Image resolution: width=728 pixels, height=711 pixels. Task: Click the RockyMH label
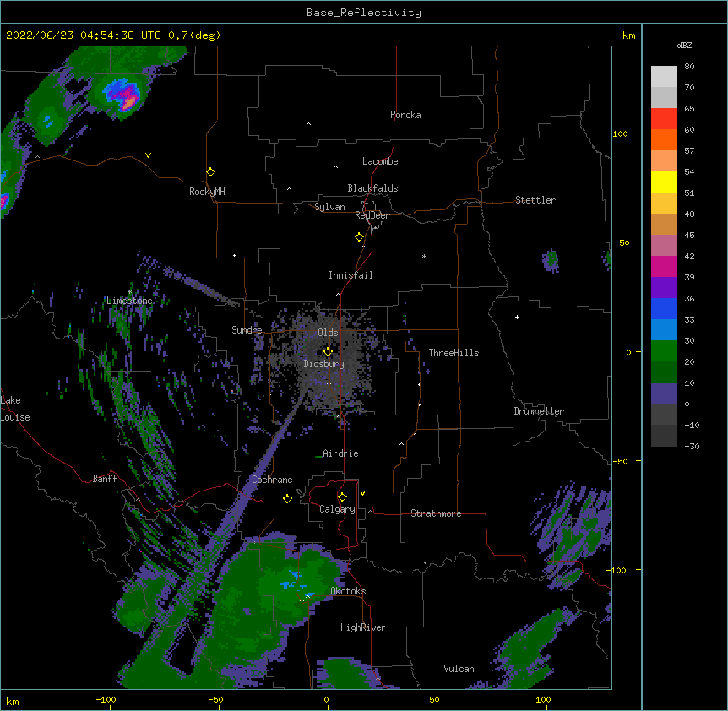(x=207, y=192)
